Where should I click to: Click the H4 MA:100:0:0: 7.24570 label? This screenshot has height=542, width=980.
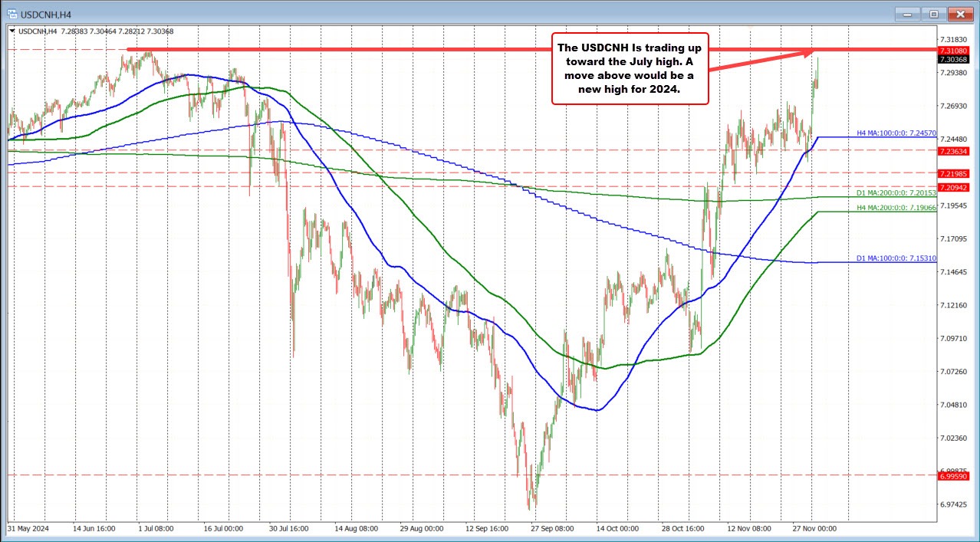click(896, 133)
